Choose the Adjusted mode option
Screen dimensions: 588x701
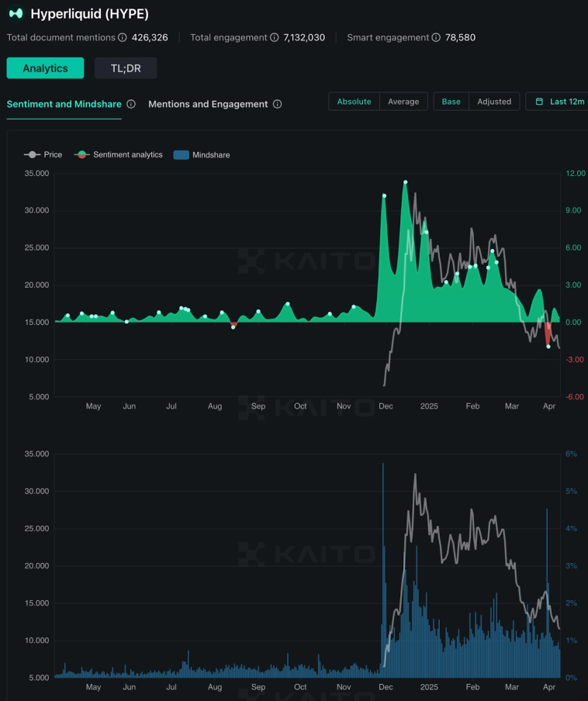click(494, 102)
